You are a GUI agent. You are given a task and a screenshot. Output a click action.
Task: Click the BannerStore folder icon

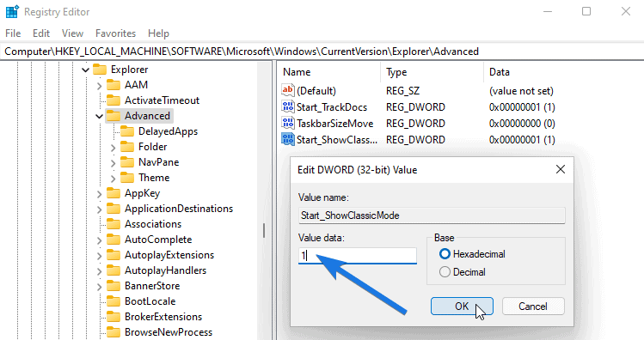pyautogui.click(x=113, y=286)
